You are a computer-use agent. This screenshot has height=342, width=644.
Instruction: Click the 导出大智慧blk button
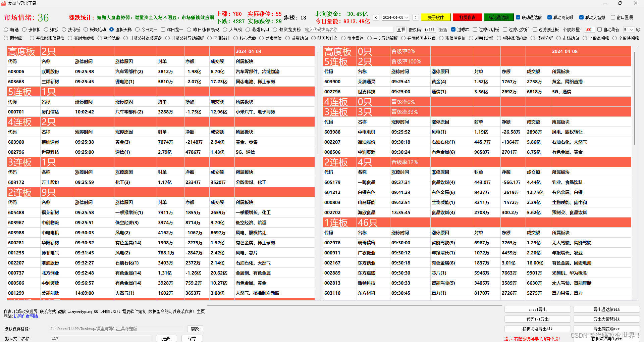pyautogui.click(x=606, y=319)
